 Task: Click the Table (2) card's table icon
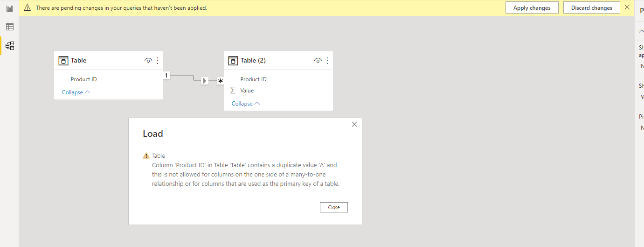point(233,61)
